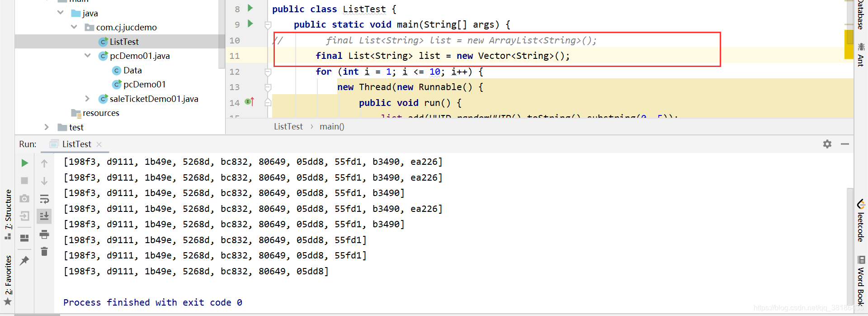Click main() in the editor breadcrumb
Image resolution: width=868 pixels, height=316 pixels.
pyautogui.click(x=332, y=127)
